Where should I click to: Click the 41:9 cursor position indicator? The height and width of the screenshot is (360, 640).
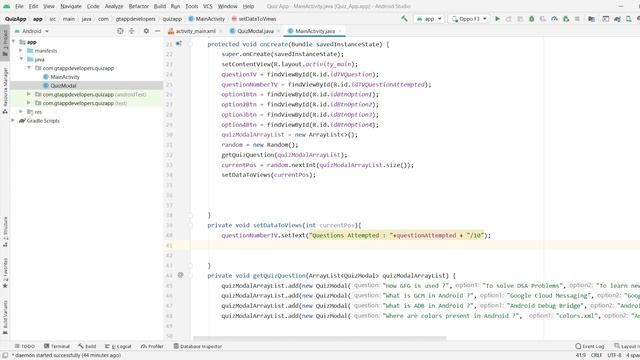click(x=581, y=355)
